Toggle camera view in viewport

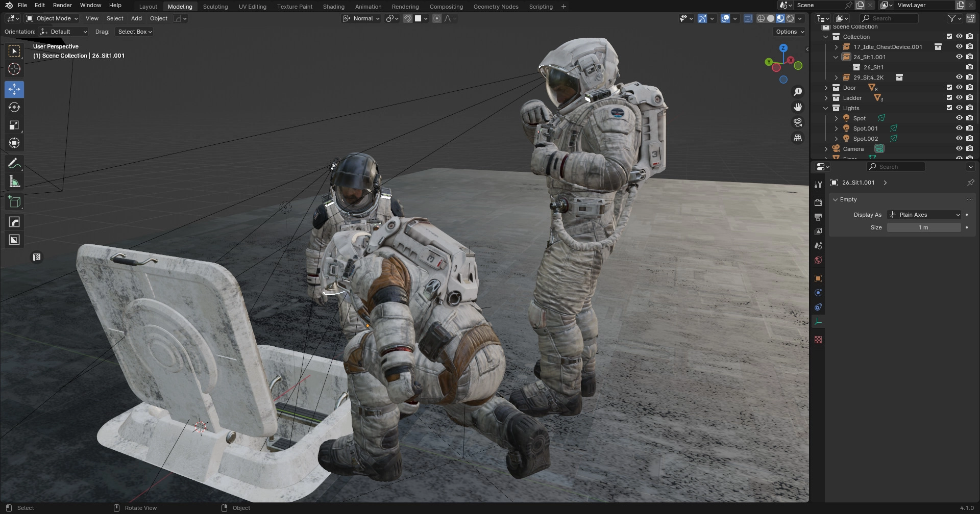[x=798, y=123]
